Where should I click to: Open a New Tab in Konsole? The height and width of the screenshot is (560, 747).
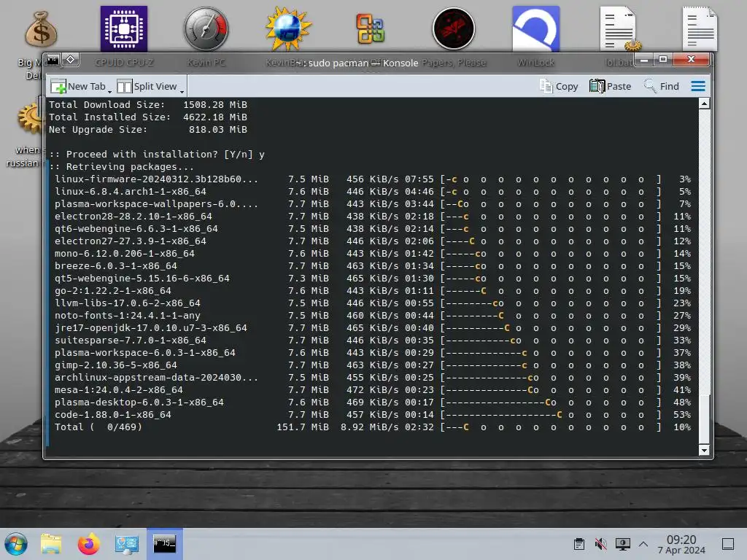78,86
